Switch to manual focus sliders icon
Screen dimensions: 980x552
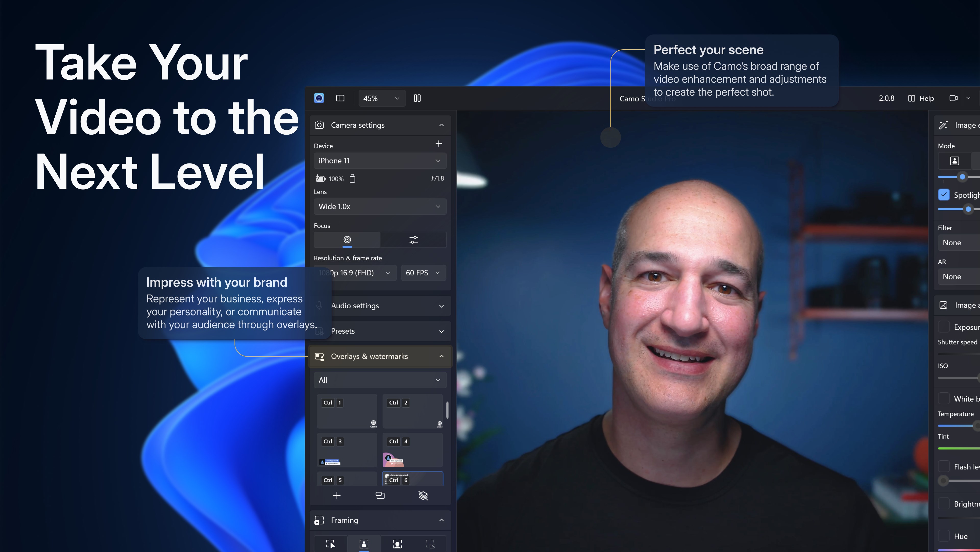(413, 240)
